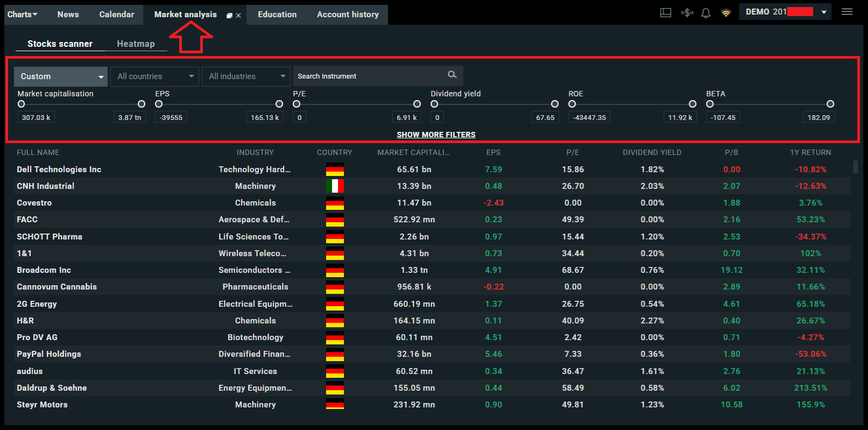Click the stock list vertical scrollbar
Image resolution: width=868 pixels, height=430 pixels.
coord(855,167)
